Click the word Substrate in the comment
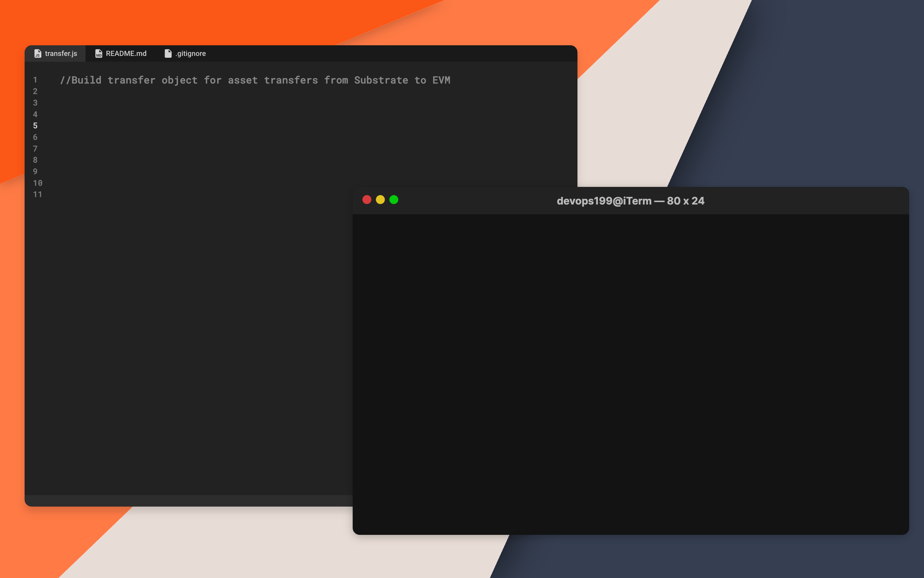 [381, 80]
